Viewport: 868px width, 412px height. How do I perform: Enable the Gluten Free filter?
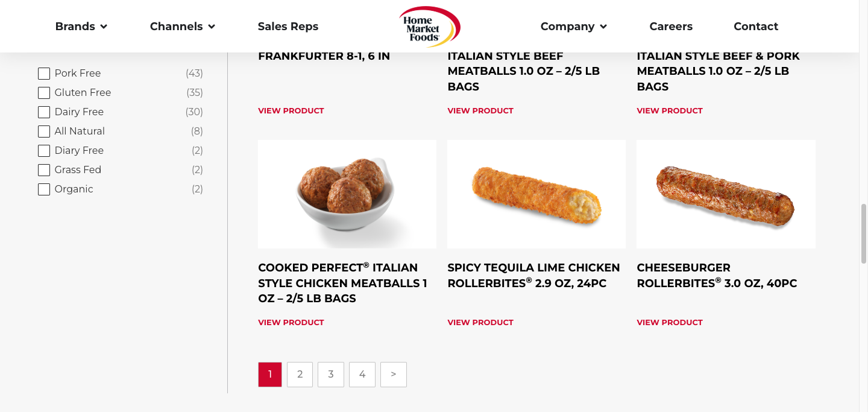tap(44, 93)
